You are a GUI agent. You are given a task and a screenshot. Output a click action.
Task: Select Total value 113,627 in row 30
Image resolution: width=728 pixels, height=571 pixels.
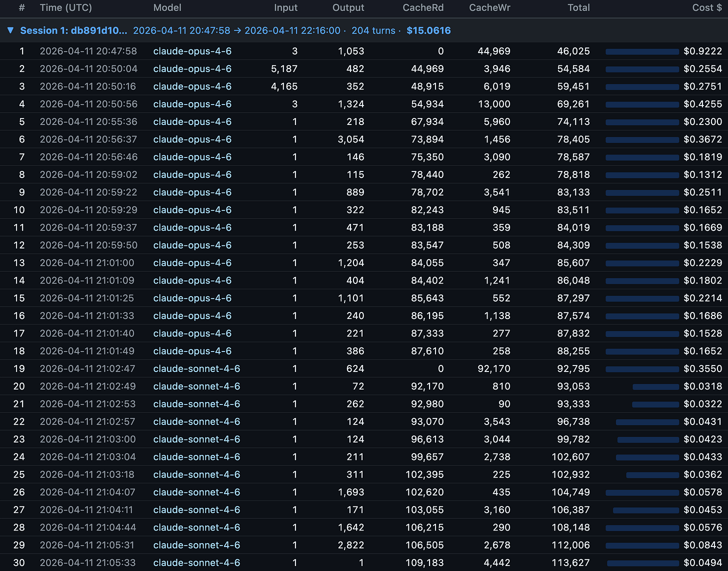tap(570, 562)
